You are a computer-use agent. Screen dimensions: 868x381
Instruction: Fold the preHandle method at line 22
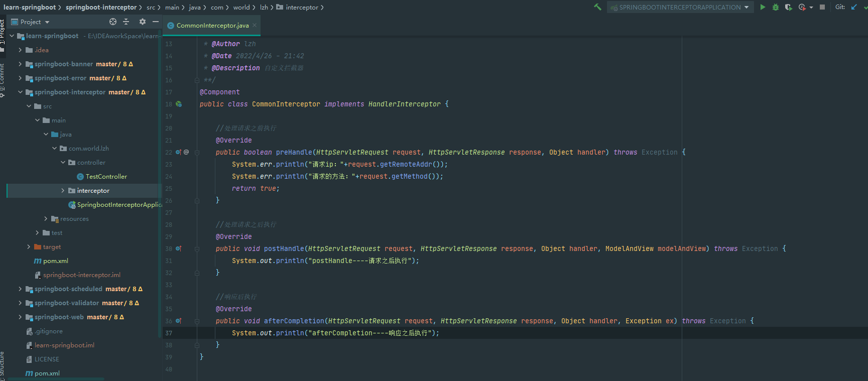(197, 152)
